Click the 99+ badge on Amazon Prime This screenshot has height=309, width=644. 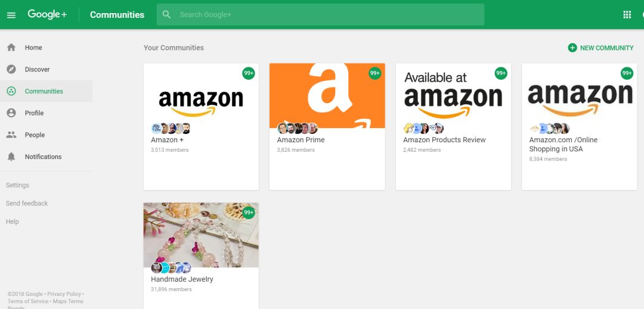coord(374,73)
